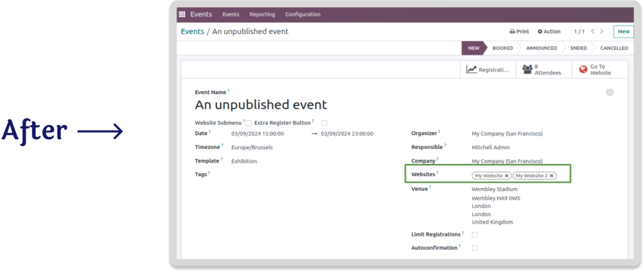Go back via Events breadcrumb link
This screenshot has height=272, width=644.
pos(192,32)
